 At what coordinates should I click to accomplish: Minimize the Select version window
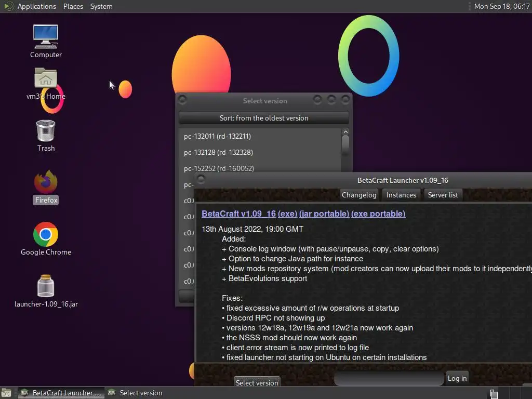317,100
